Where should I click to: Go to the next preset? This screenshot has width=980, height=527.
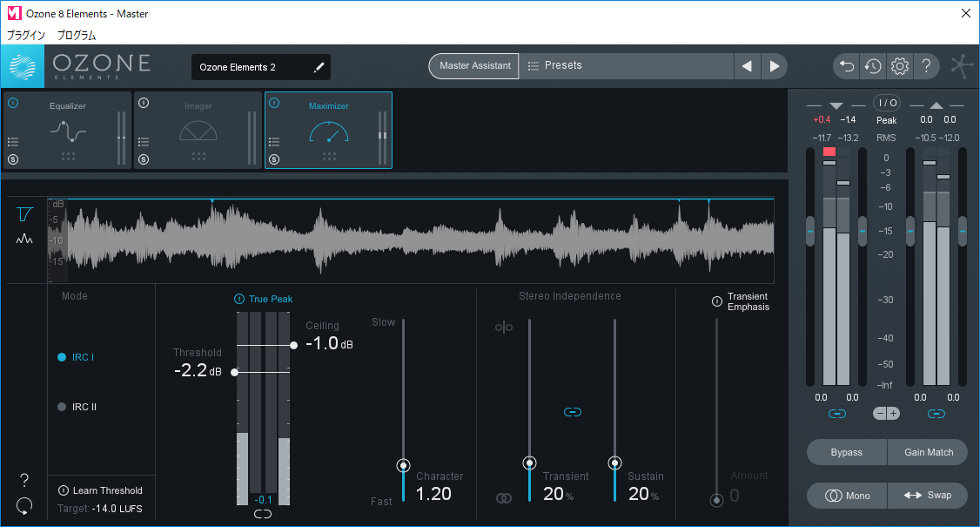(x=775, y=65)
